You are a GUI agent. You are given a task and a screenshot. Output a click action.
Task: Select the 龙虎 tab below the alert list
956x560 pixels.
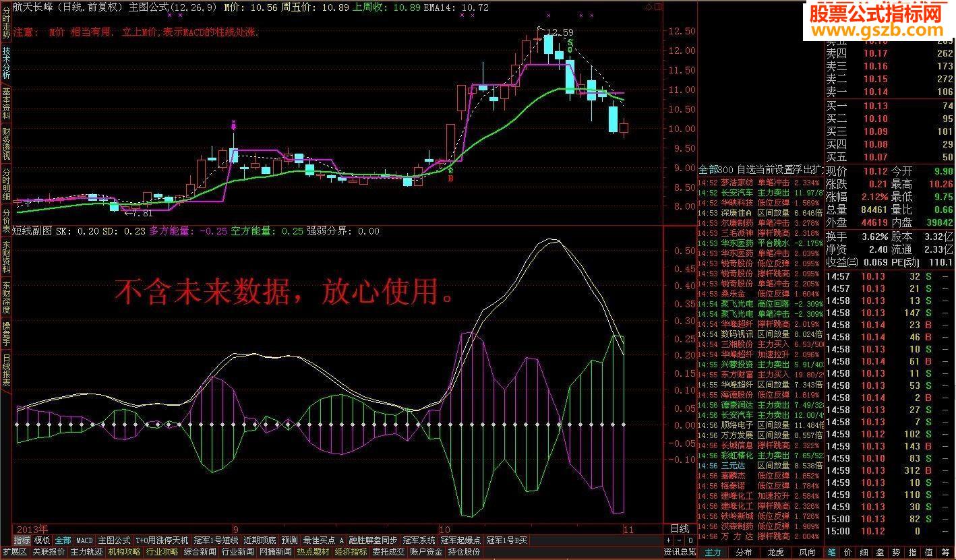click(775, 552)
